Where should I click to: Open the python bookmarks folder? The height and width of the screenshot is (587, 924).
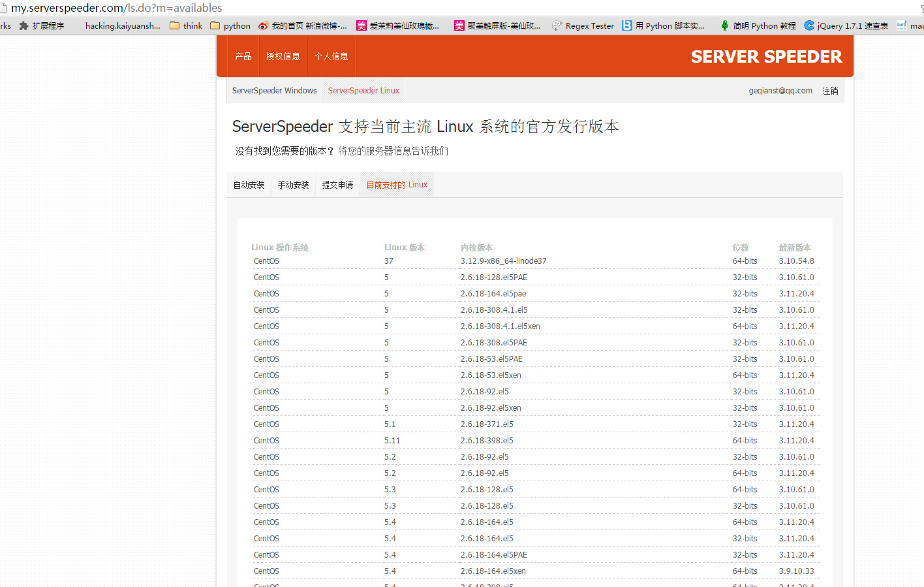point(230,26)
